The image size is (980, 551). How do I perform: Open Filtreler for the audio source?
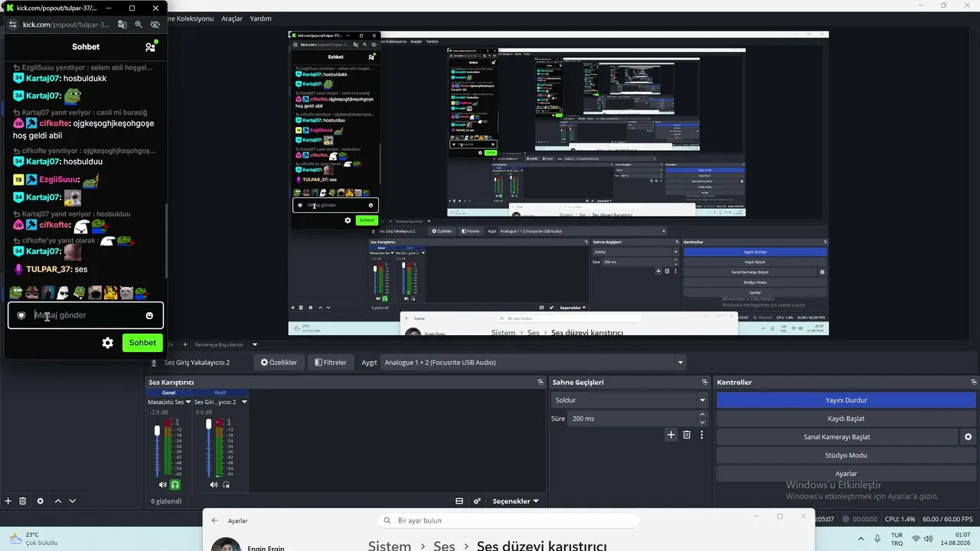331,362
